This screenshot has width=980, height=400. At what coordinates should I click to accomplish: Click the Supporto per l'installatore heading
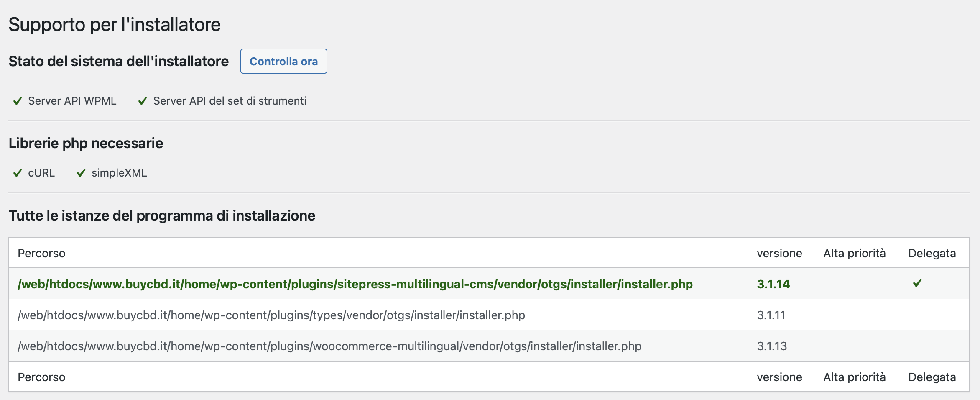(115, 24)
